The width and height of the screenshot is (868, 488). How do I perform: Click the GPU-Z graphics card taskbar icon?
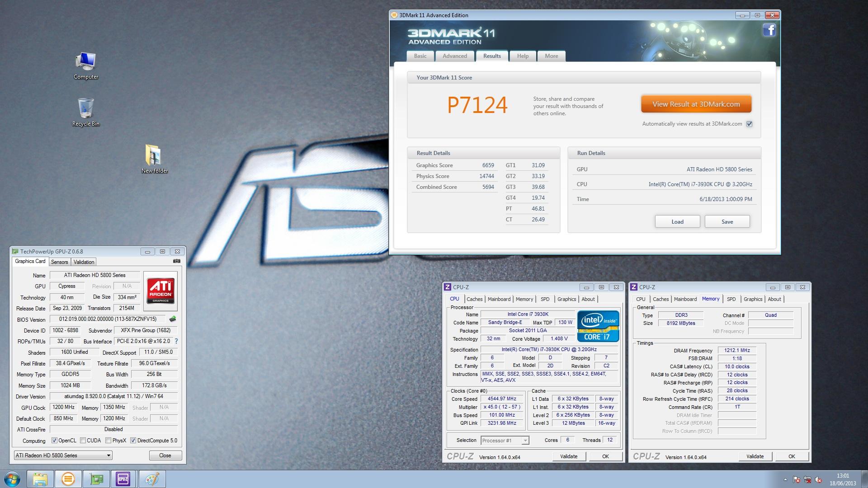tap(96, 479)
